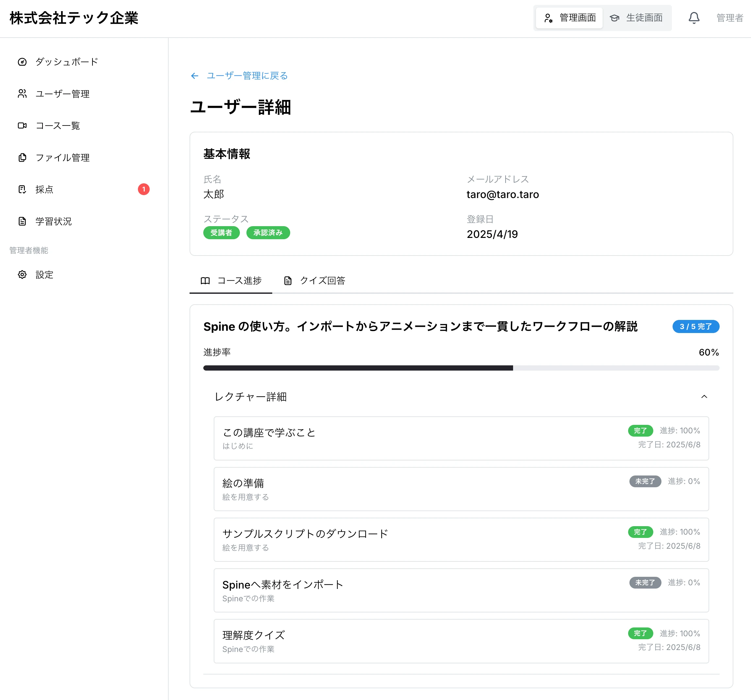751x700 pixels.
Task: Click the files icon beside ファイル管理
Action: (x=22, y=158)
